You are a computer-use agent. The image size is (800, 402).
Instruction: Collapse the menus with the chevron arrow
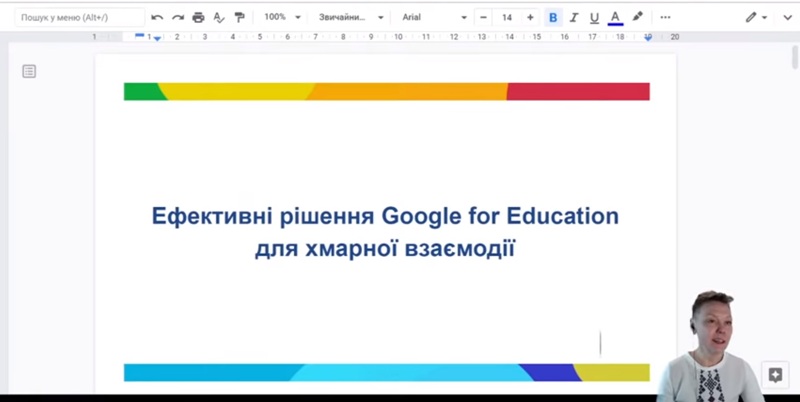coord(787,17)
